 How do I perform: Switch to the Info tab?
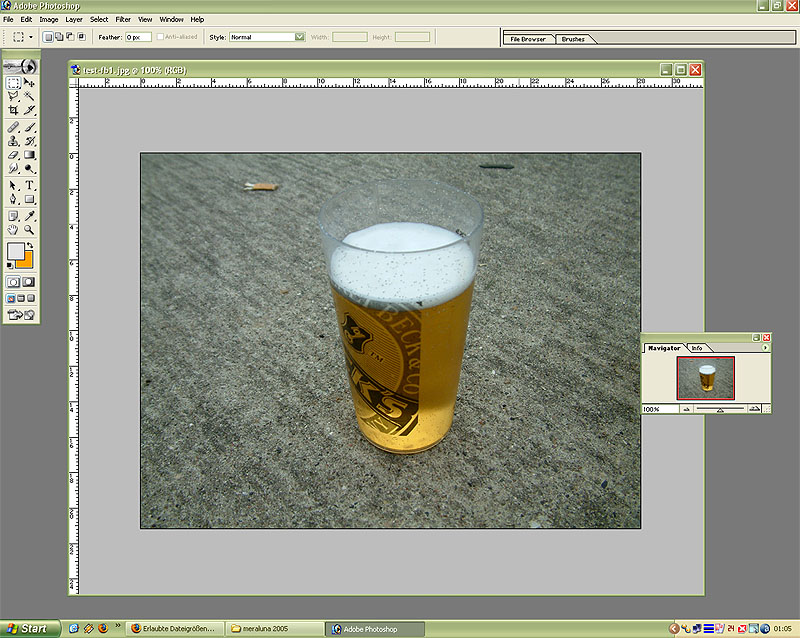click(697, 348)
